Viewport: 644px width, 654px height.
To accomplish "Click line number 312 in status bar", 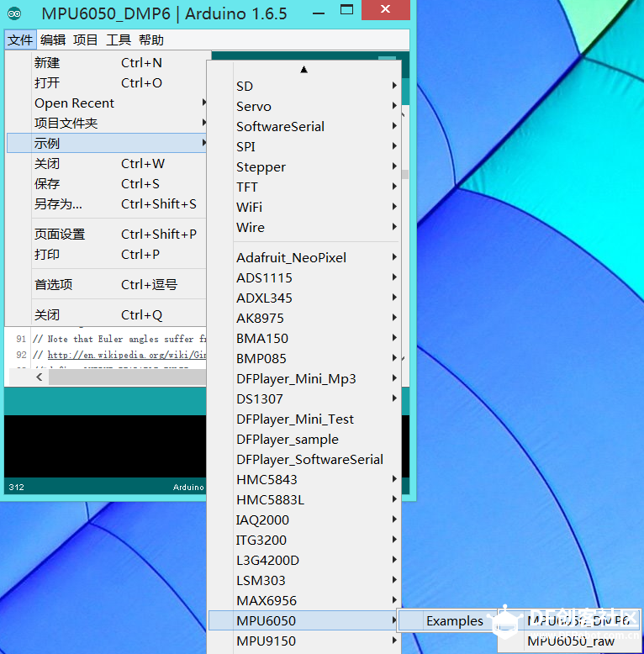I will (x=16, y=487).
